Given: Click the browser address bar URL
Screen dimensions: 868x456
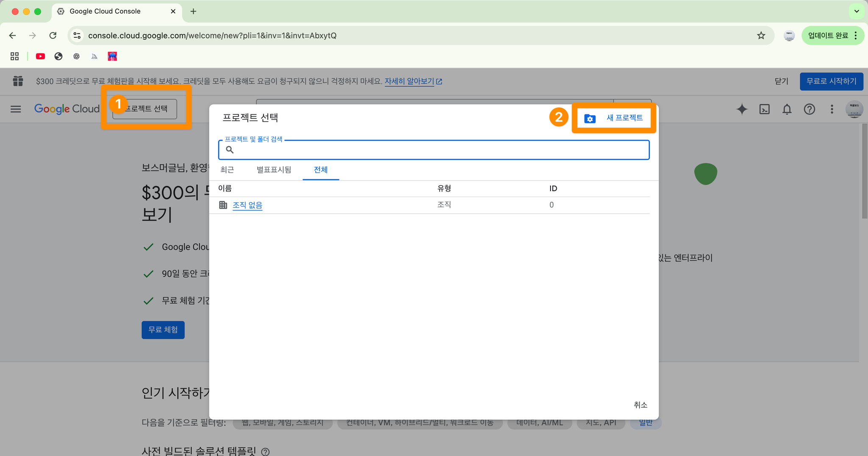Looking at the screenshot, I should (212, 36).
